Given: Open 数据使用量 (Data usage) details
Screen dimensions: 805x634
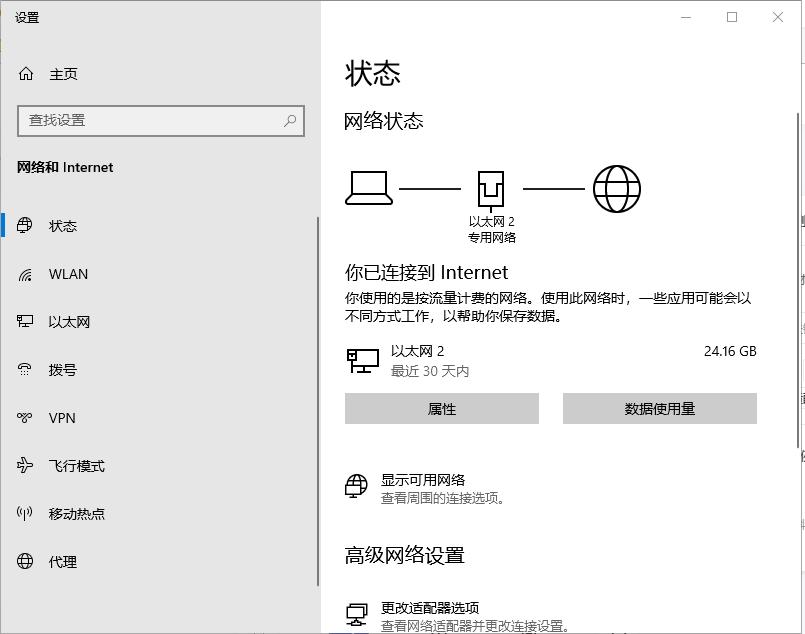Looking at the screenshot, I should (x=660, y=408).
